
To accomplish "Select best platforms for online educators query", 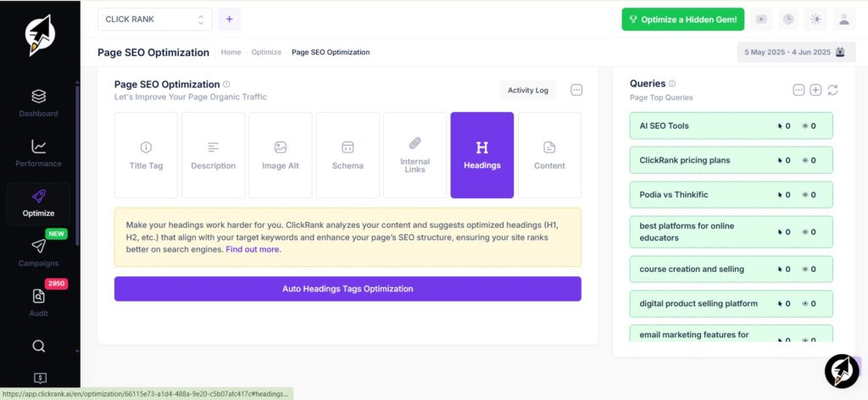I will tap(732, 232).
